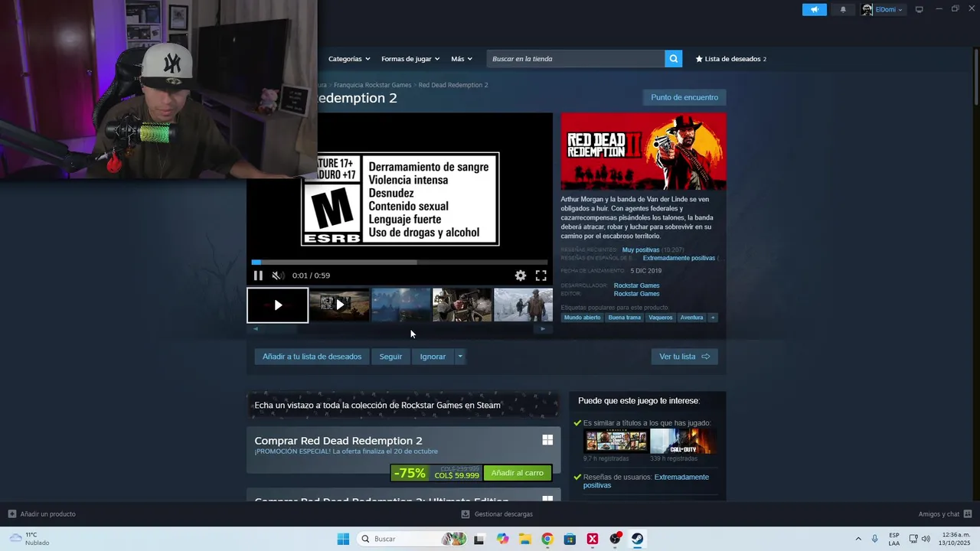Viewport: 980px width, 551px height.
Task: Open Microsoft Store from the taskbar
Action: tap(570, 539)
